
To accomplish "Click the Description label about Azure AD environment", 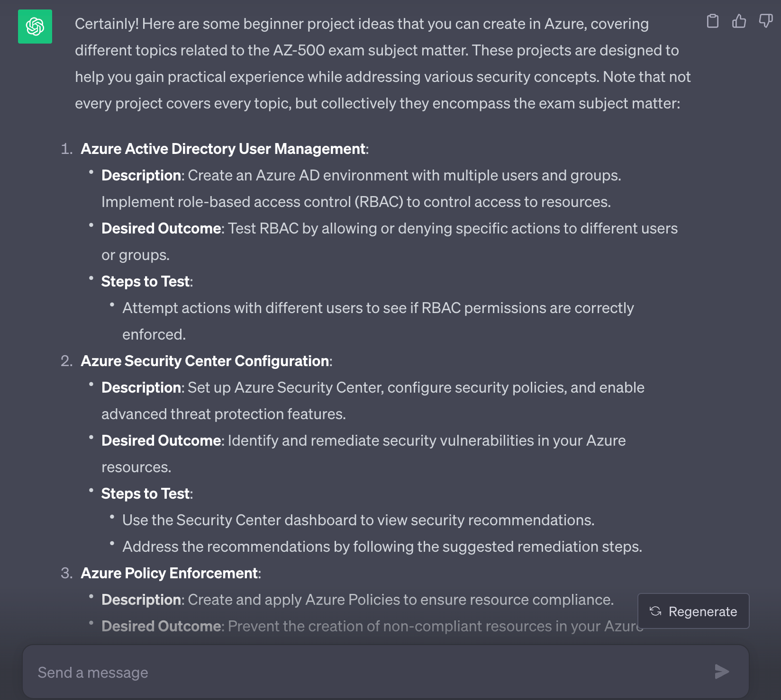I will tap(141, 175).
